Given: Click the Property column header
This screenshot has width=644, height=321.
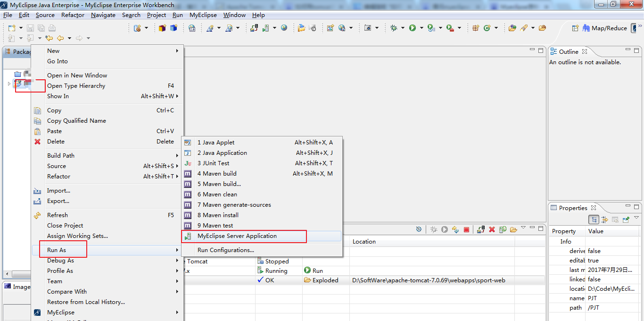Looking at the screenshot, I should 567,231.
